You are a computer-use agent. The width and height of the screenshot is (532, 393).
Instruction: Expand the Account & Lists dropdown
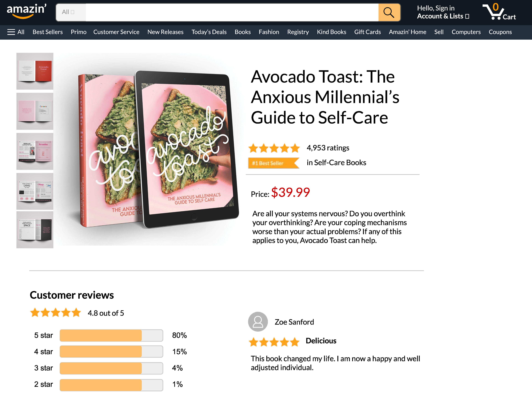(x=443, y=16)
